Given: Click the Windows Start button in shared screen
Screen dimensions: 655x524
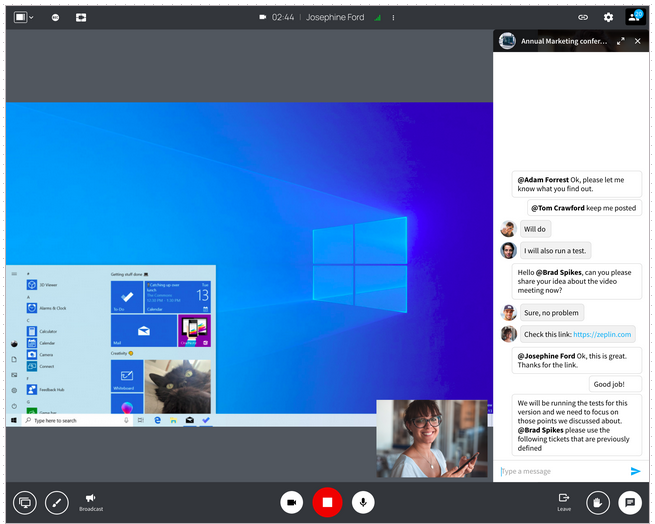Looking at the screenshot, I should [14, 420].
